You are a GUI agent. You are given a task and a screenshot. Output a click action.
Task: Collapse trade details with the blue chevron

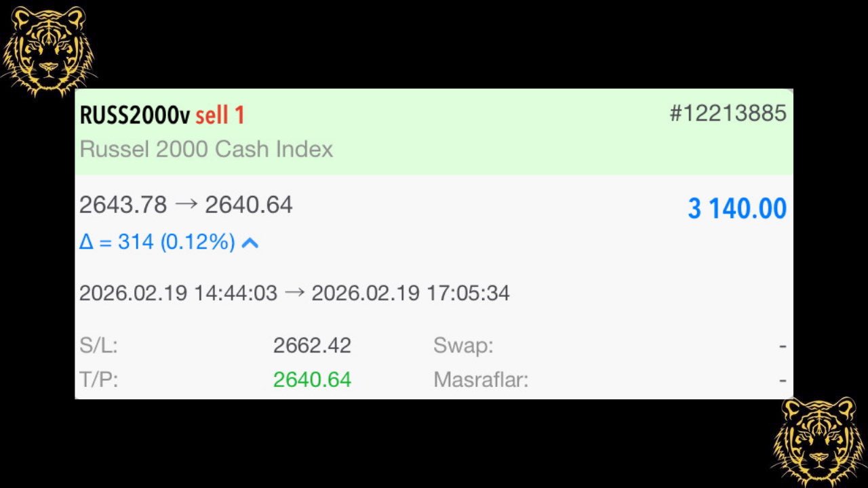coord(250,243)
